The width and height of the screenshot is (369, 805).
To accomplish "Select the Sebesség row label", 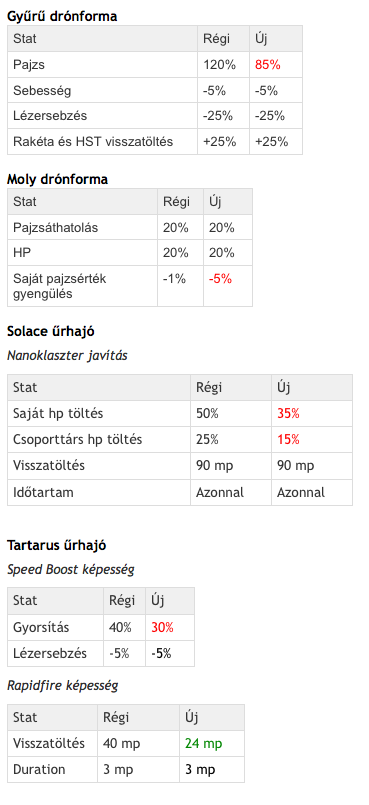I will click(x=42, y=91).
